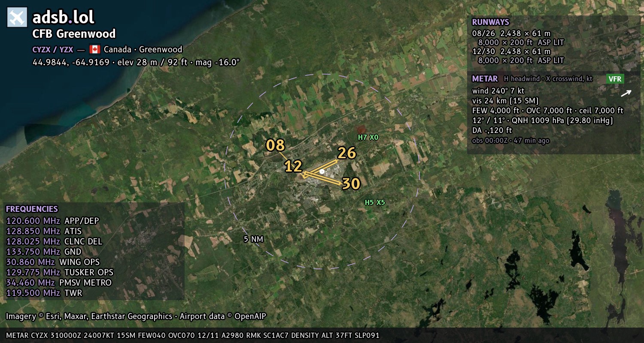Click the 30.860 MHz WING OPS frequency
The height and width of the screenshot is (343, 644).
coord(53,262)
